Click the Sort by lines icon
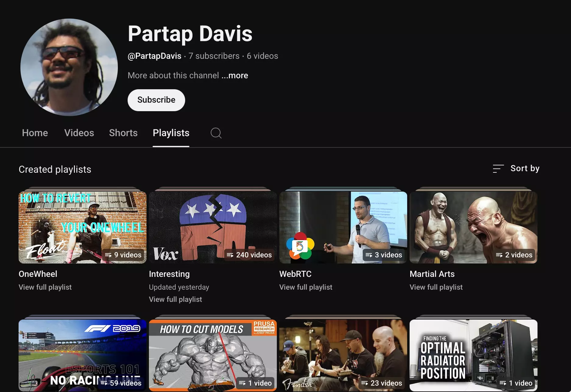 498,168
